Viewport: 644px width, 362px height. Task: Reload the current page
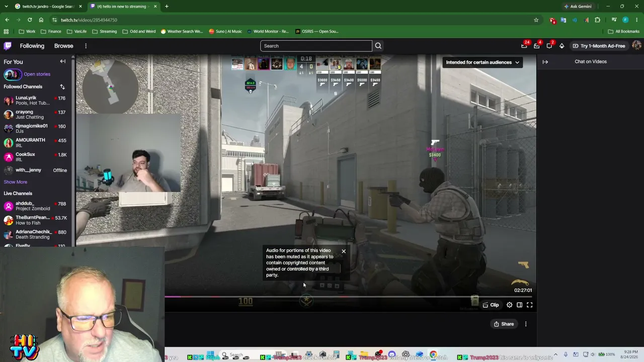tap(30, 20)
